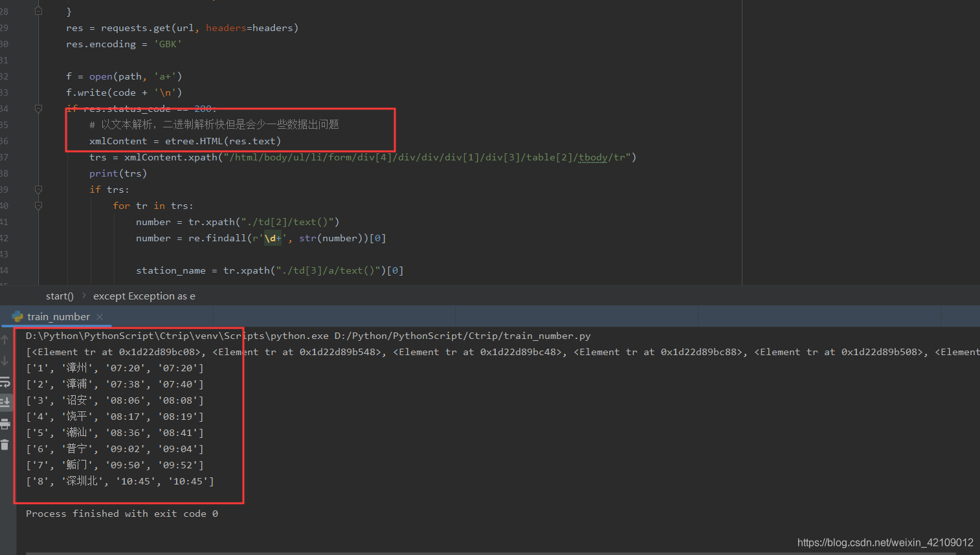
Task: Click output row ['1', '漳州', '07:20', '07:20']
Action: coord(115,368)
